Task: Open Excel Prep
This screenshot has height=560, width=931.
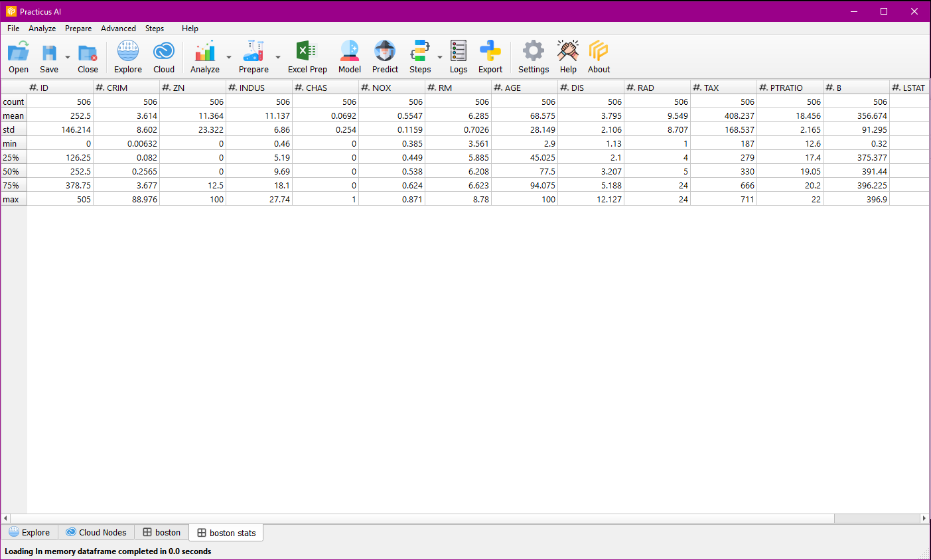Action: coord(307,56)
